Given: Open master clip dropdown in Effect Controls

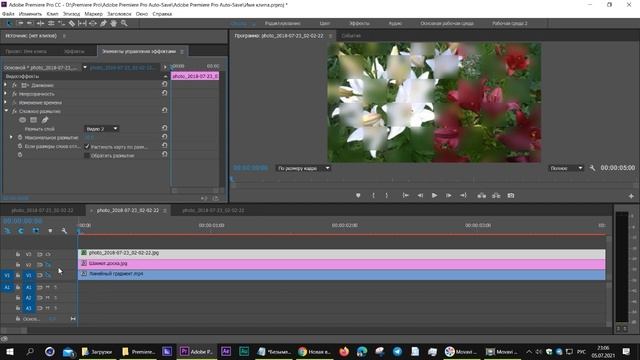Looking at the screenshot, I should coord(85,67).
